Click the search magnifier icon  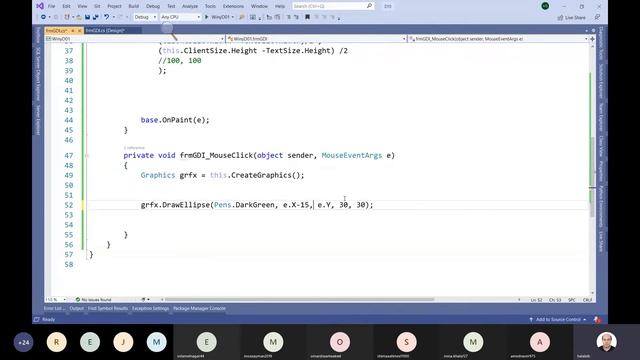(x=369, y=6)
